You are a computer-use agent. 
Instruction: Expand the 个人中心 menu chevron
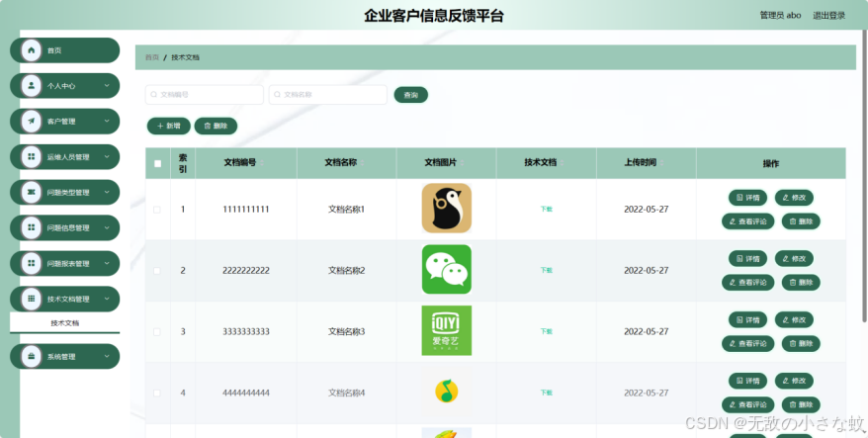point(107,86)
